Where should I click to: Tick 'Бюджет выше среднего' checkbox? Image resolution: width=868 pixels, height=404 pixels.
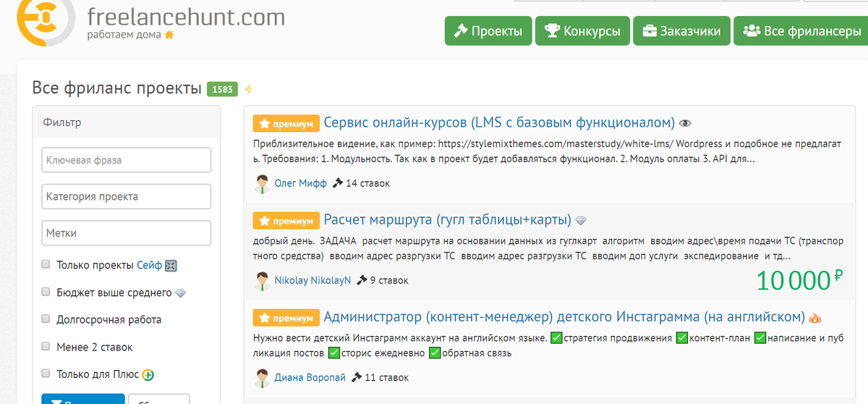tap(46, 293)
